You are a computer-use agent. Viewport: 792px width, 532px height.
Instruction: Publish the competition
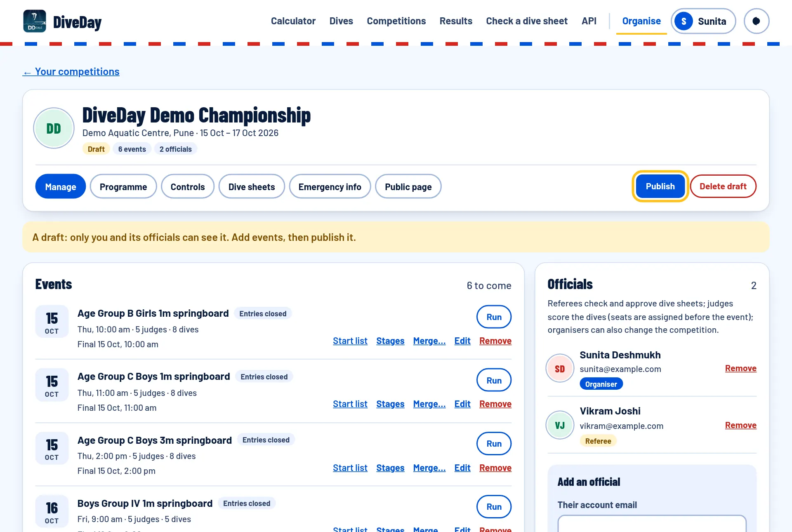[x=660, y=186]
